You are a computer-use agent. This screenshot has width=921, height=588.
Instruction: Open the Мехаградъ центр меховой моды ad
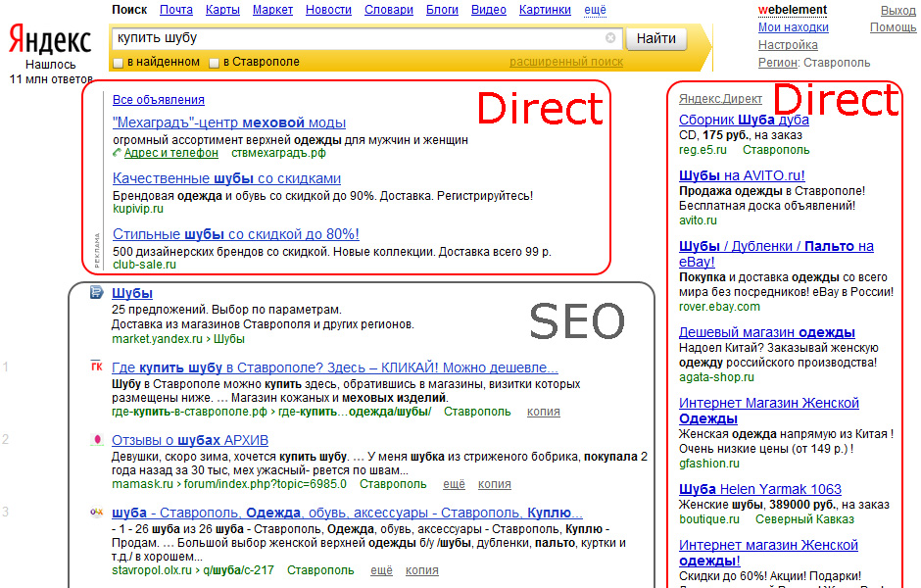pos(229,122)
